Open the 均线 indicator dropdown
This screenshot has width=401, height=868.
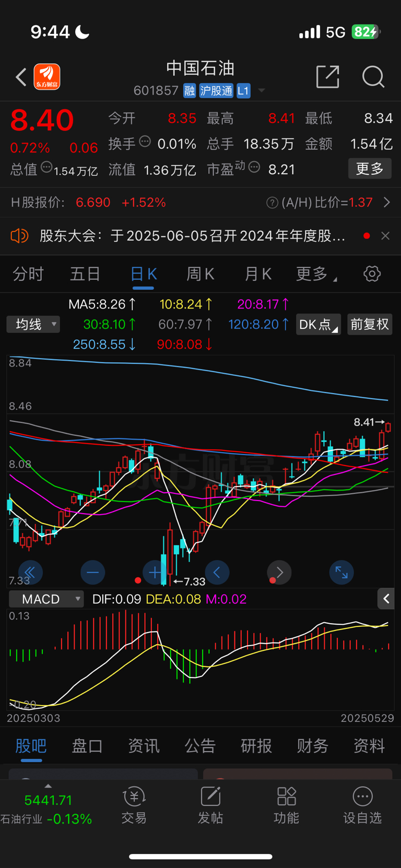click(33, 325)
